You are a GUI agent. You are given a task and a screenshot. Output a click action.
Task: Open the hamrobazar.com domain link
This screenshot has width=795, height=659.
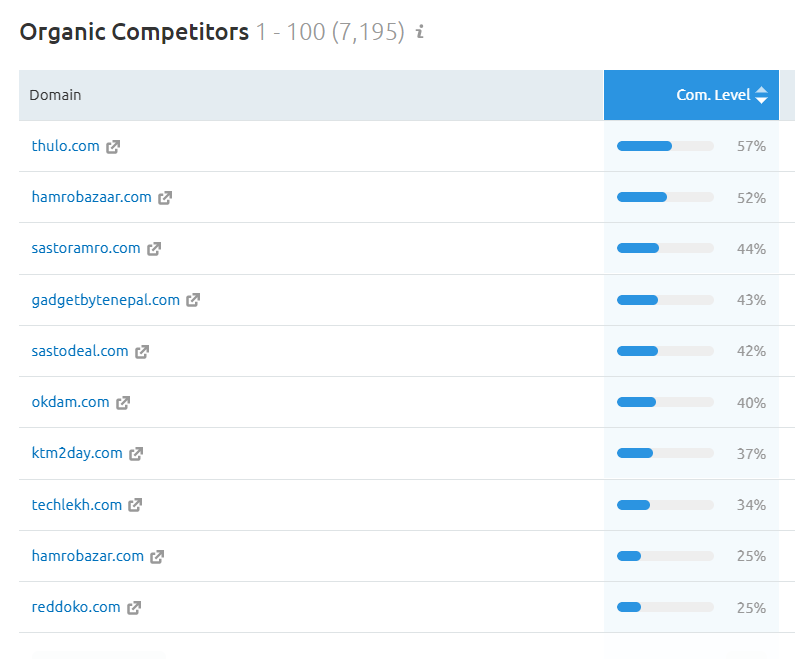tap(88, 556)
